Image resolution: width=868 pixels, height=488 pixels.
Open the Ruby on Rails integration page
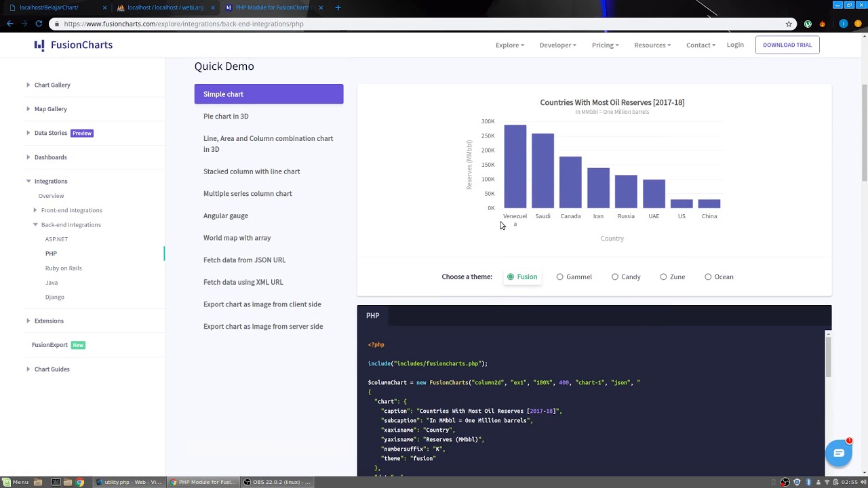coord(63,268)
